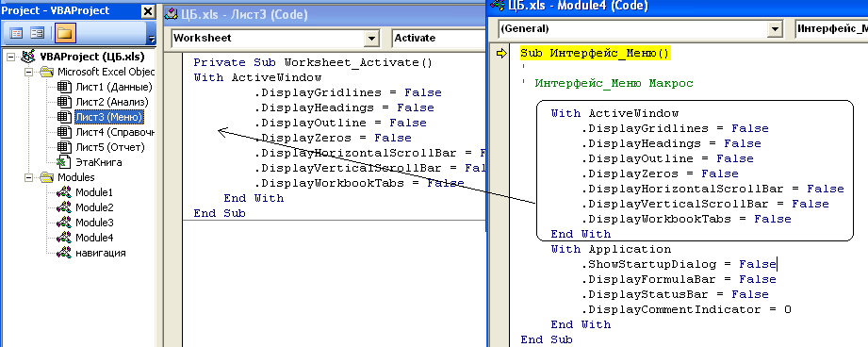Click '.DisplayFormulaBar = False' line

click(679, 279)
